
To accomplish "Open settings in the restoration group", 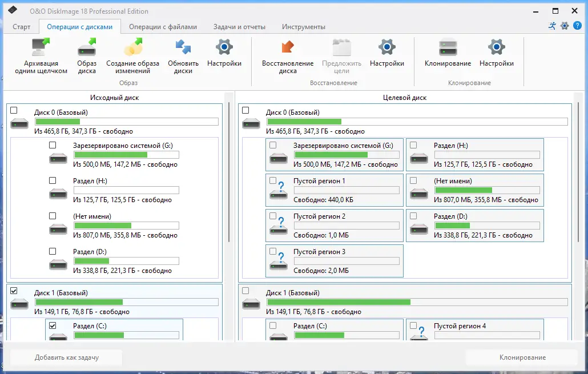I will pos(386,47).
